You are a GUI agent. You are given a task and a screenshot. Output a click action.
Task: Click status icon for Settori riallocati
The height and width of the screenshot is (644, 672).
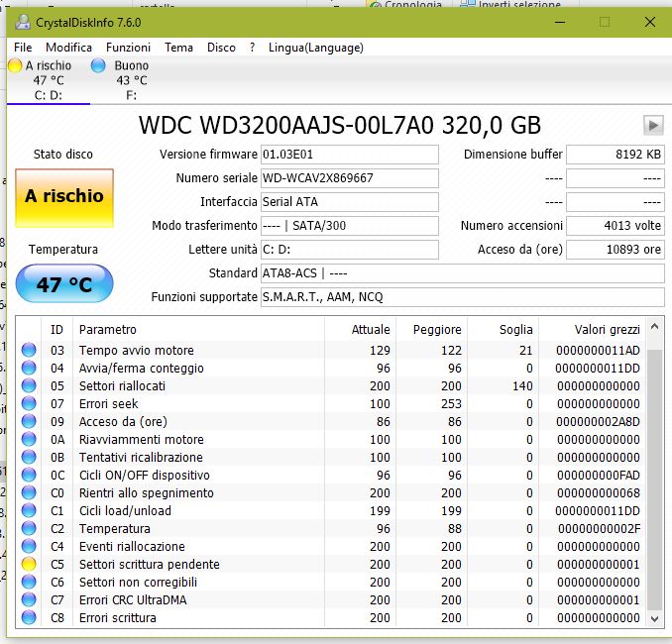point(29,385)
